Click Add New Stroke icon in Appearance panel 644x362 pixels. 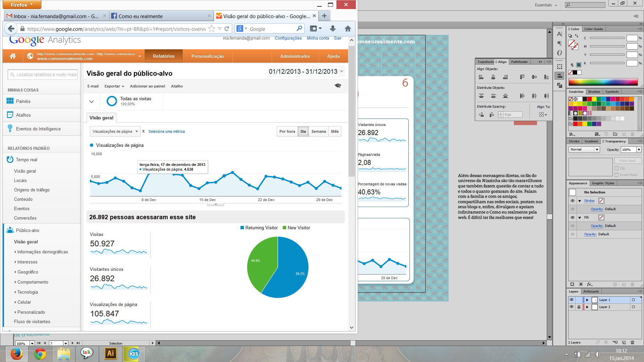click(x=572, y=284)
